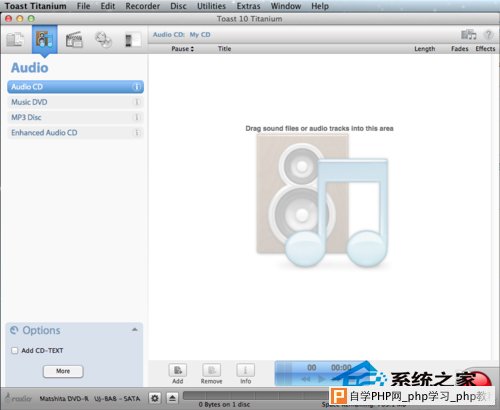
Task: Open the Utilities menu
Action: pos(211,6)
